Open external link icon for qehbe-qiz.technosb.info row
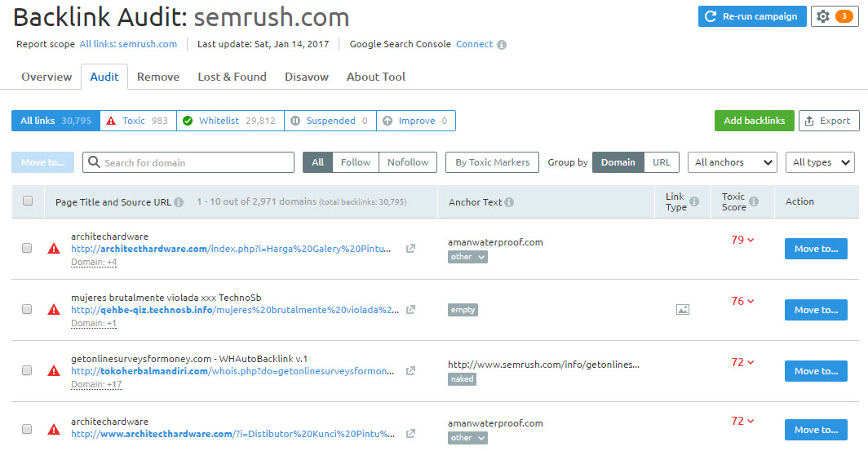This screenshot has width=868, height=451. 410,310
